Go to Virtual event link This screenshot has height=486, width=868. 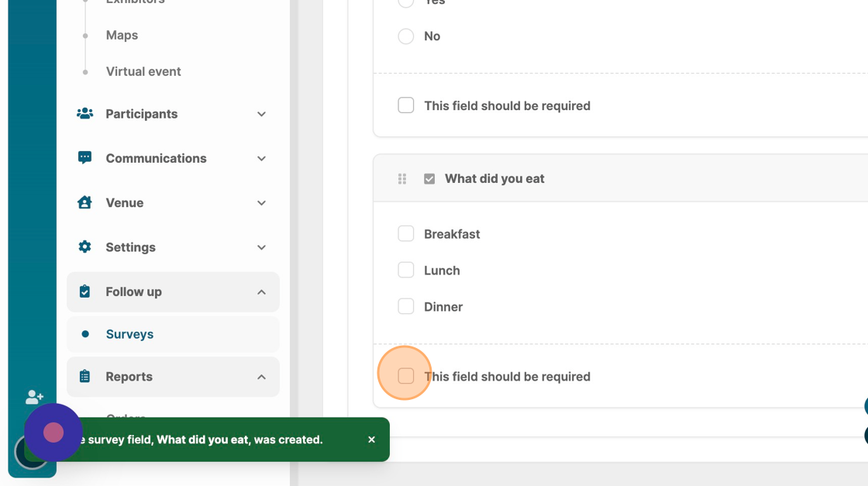(x=143, y=71)
